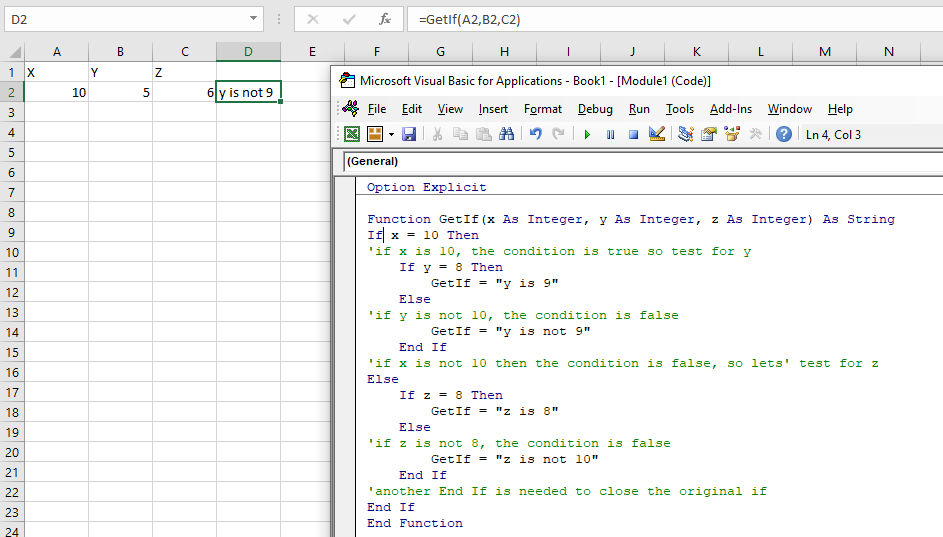Screen dimensions: 943x537
Task: Click the Option Explicit code line
Action: (426, 187)
